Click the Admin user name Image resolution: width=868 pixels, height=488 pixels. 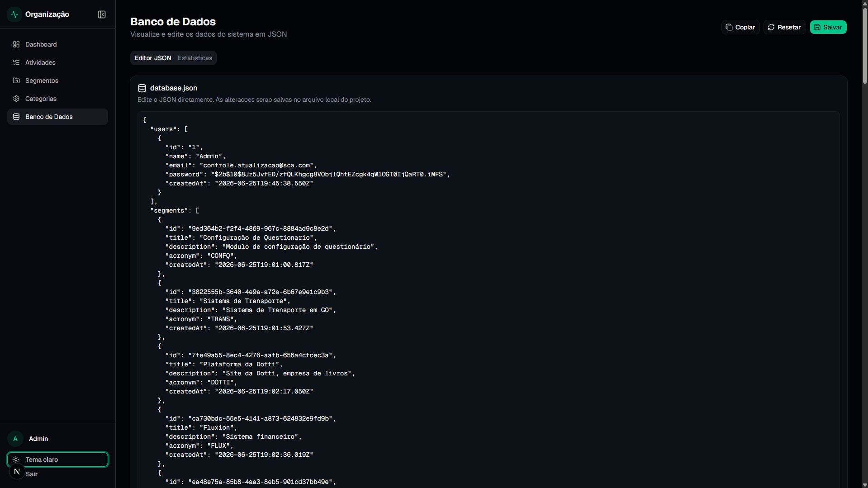38,439
